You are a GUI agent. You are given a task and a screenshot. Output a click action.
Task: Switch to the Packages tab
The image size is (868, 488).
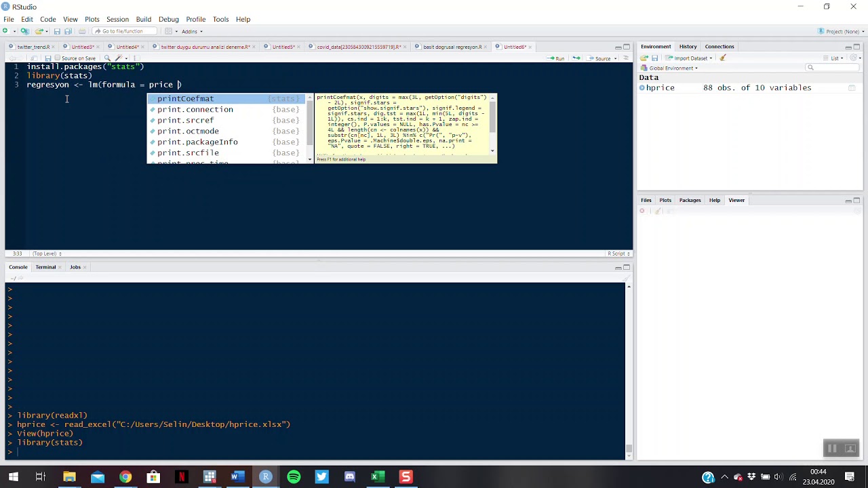[x=690, y=200]
